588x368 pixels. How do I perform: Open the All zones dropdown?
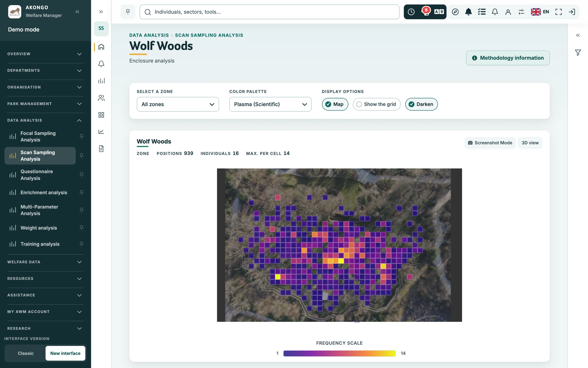pos(178,104)
